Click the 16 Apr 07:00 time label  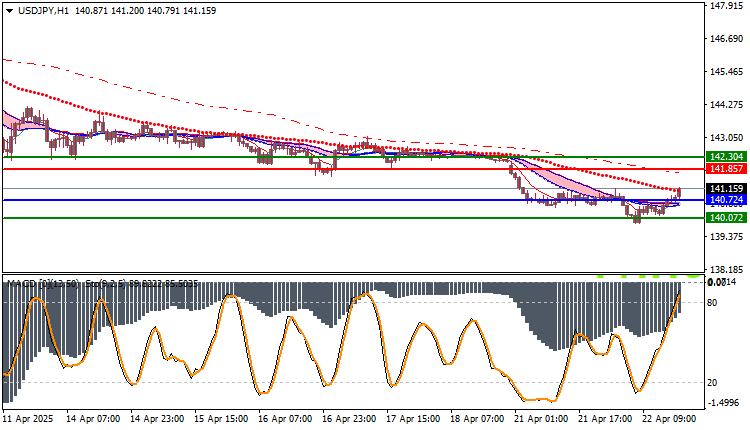tap(285, 419)
